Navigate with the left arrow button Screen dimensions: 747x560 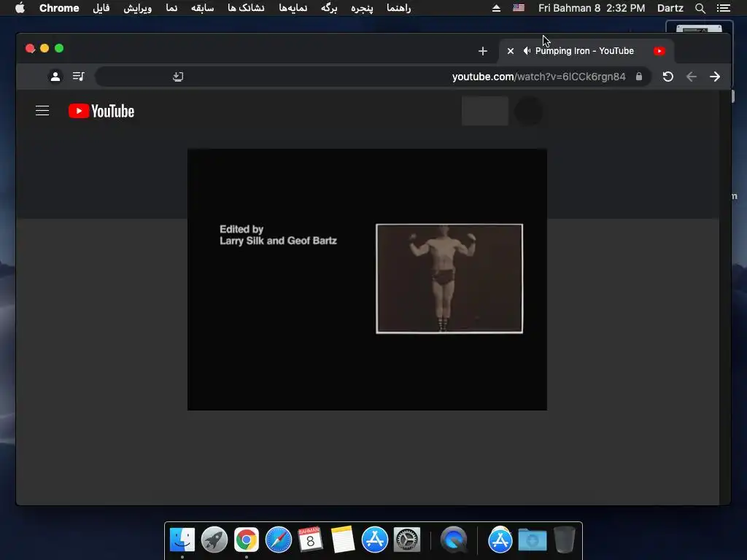tap(692, 77)
